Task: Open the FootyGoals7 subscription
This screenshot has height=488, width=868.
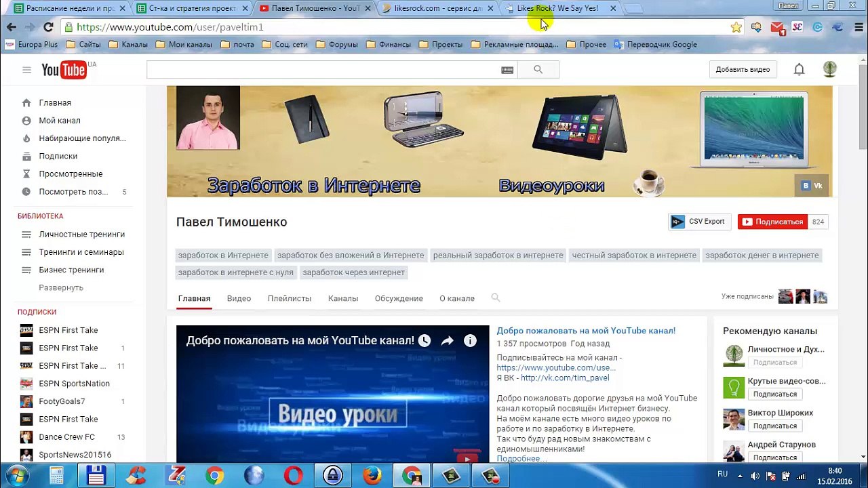Action: click(62, 401)
